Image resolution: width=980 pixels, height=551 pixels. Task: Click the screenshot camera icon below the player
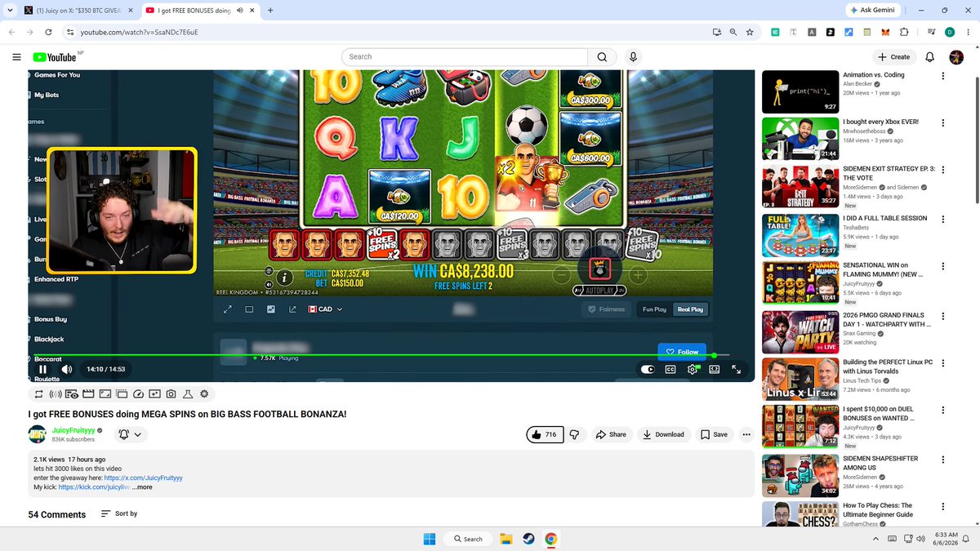pos(171,393)
